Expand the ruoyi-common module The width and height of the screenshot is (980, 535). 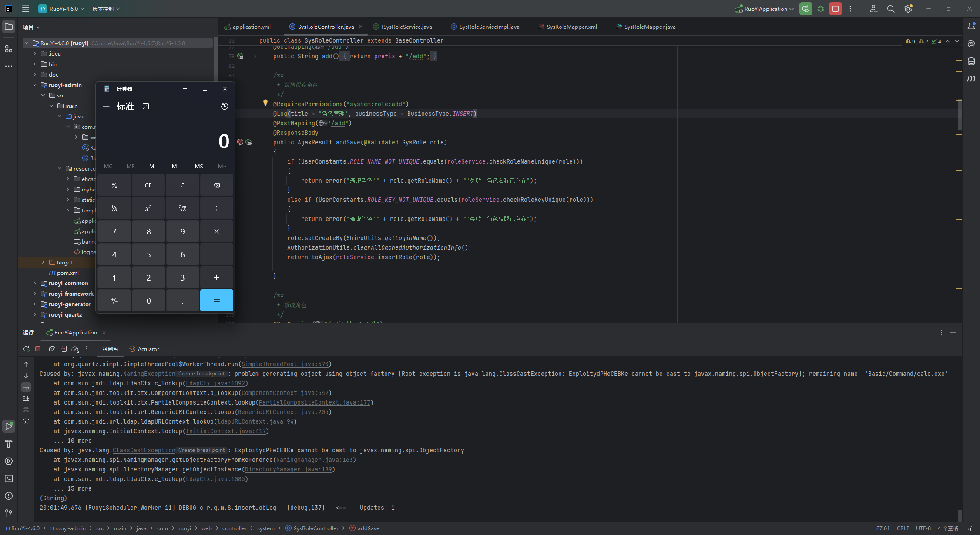click(35, 283)
